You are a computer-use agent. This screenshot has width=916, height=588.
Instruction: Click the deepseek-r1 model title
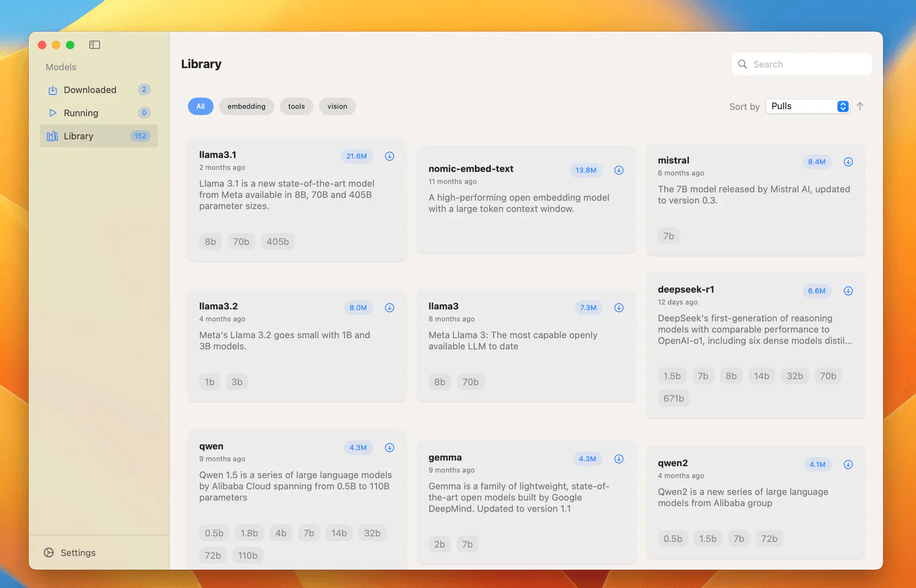(686, 290)
